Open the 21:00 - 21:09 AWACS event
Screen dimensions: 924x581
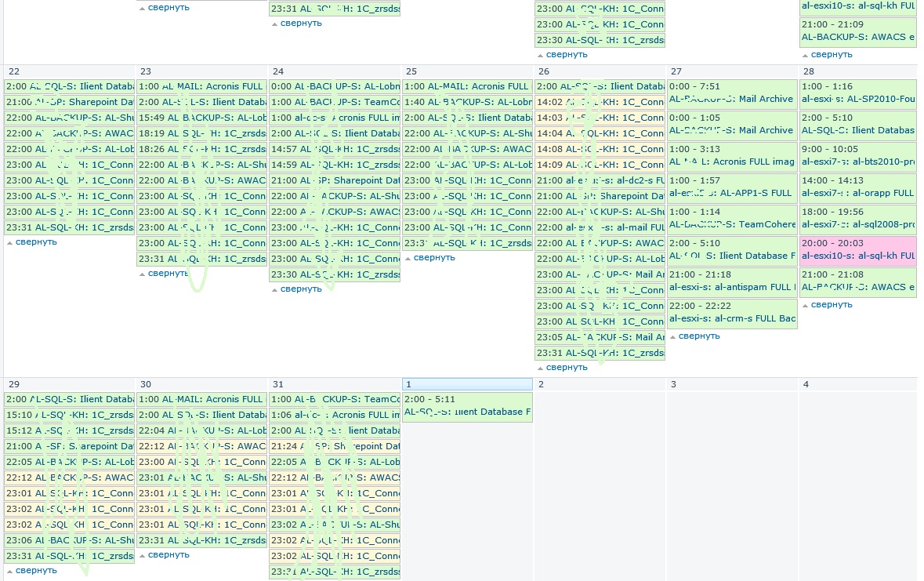[x=858, y=31]
